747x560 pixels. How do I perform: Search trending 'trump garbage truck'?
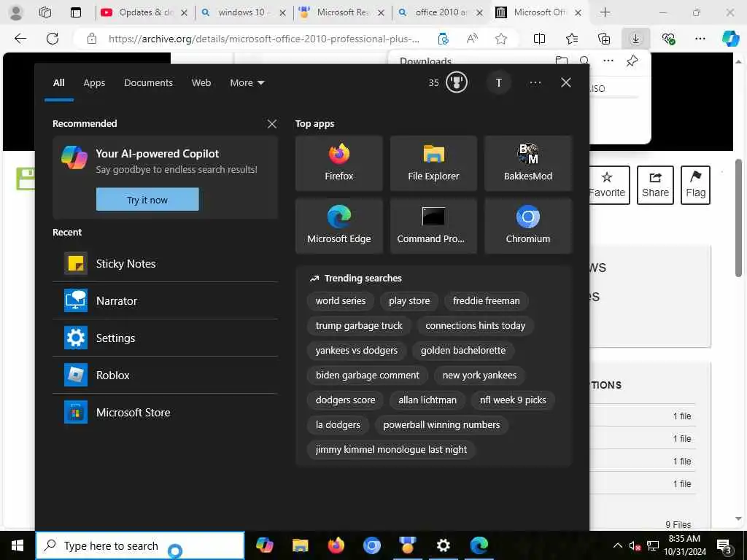[x=359, y=326]
